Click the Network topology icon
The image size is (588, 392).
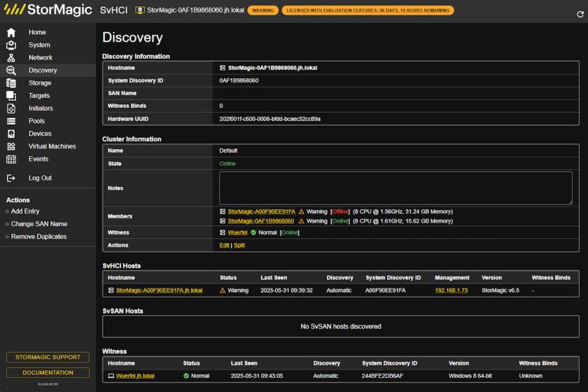(x=11, y=58)
